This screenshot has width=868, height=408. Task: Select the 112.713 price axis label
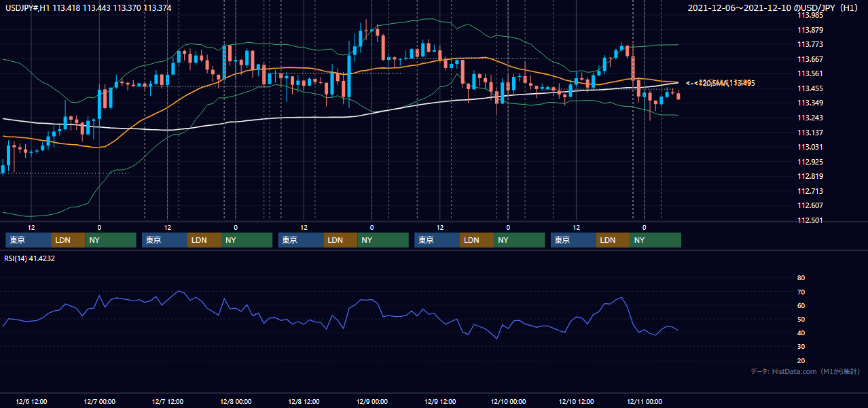[810, 191]
